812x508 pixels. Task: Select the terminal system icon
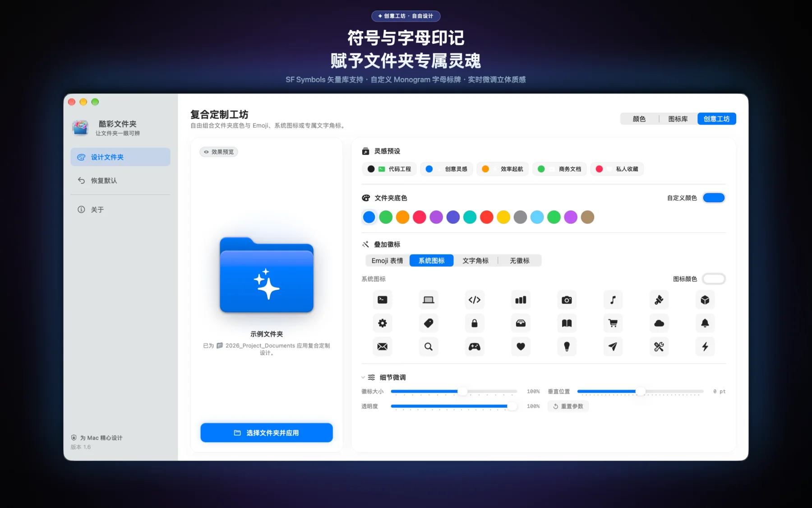coord(382,300)
